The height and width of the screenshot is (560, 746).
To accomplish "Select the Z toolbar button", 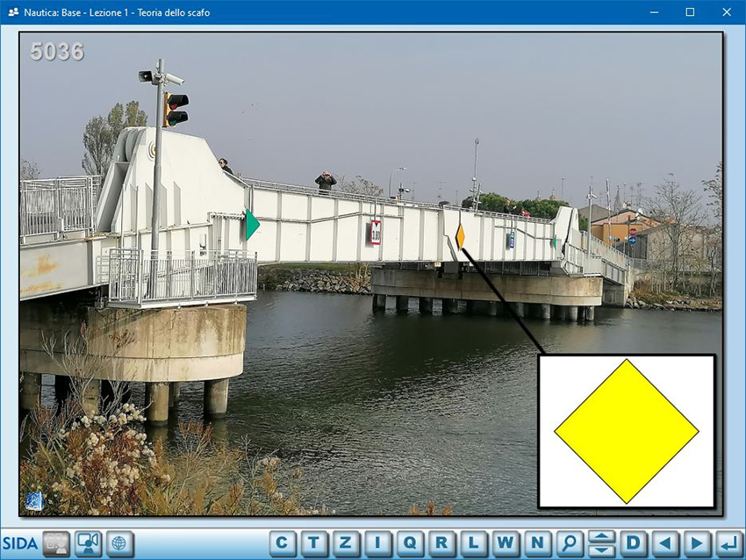I will 346,543.
